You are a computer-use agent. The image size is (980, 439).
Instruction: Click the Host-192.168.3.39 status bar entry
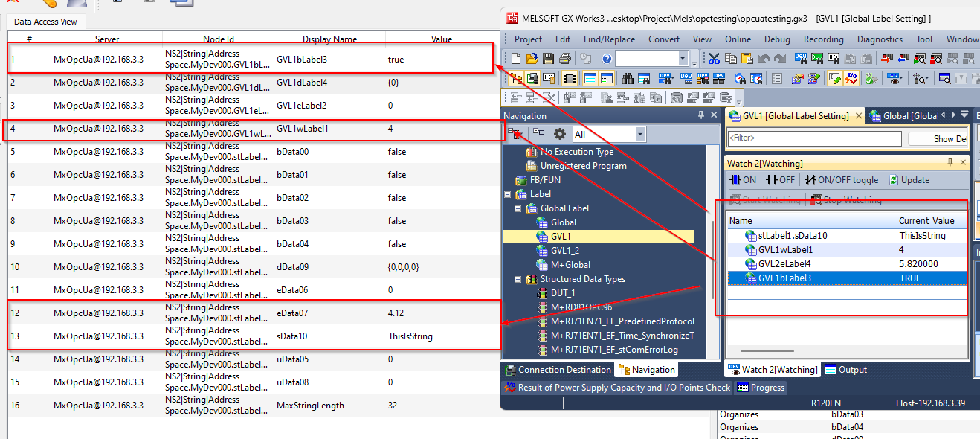930,403
